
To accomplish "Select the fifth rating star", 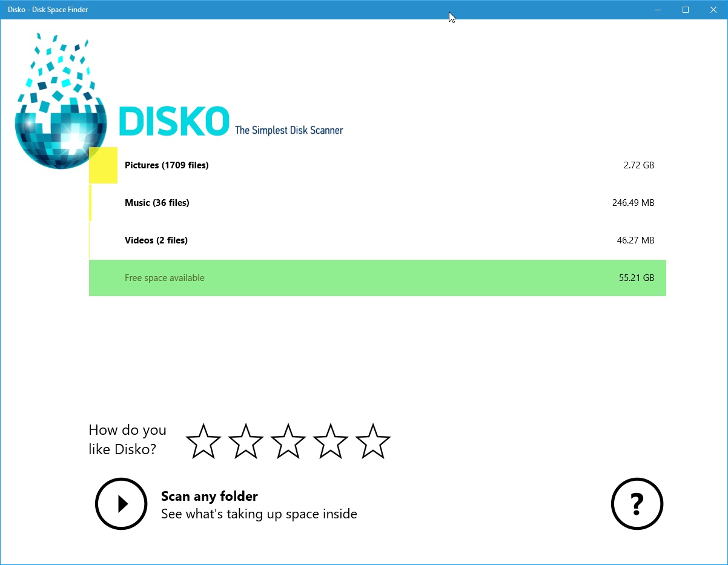I will click(372, 441).
